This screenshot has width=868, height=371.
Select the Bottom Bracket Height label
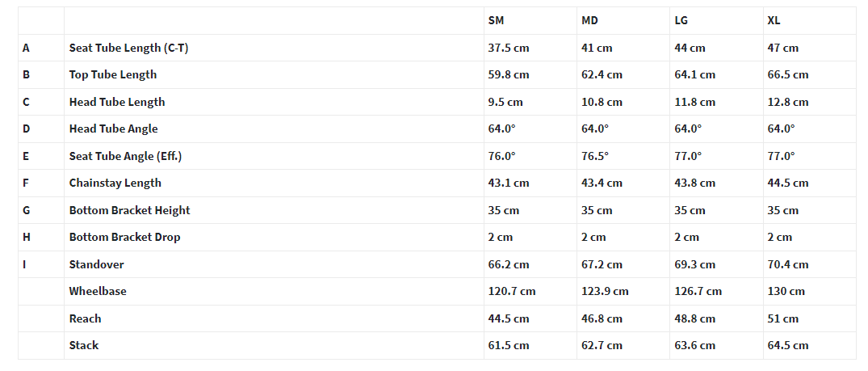tap(129, 210)
